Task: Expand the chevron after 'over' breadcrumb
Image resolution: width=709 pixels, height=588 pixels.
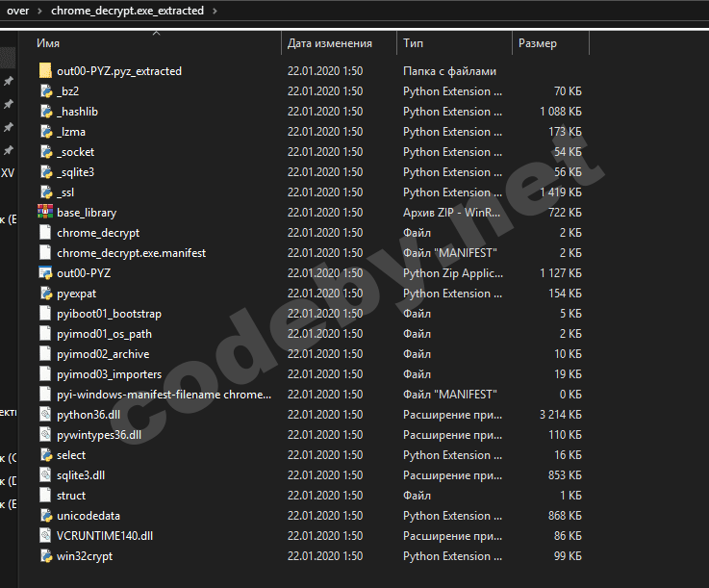Action: 39,11
